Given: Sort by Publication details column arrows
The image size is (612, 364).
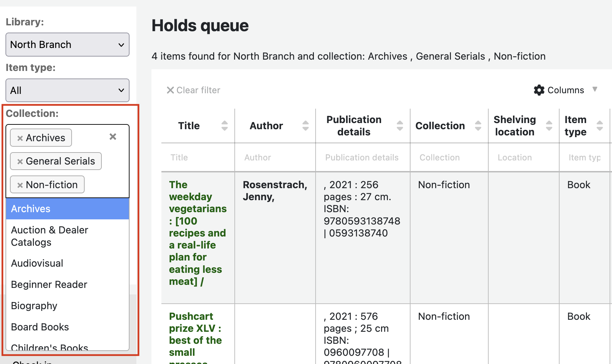Looking at the screenshot, I should coord(400,126).
